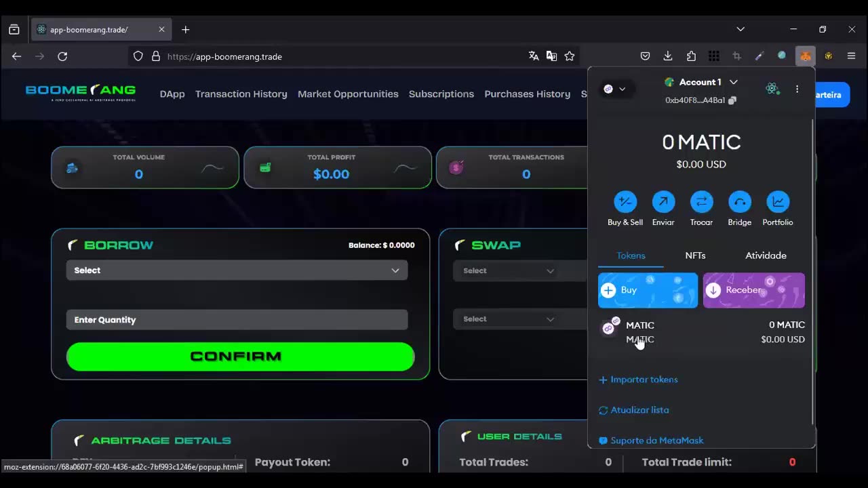Open the Suporte da MetaMask link

(651, 441)
